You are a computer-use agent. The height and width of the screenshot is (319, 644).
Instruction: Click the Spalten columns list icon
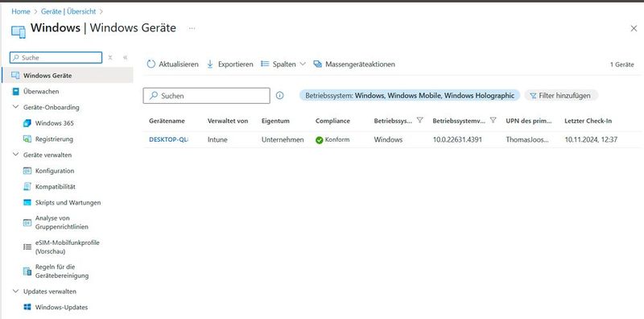tap(265, 64)
